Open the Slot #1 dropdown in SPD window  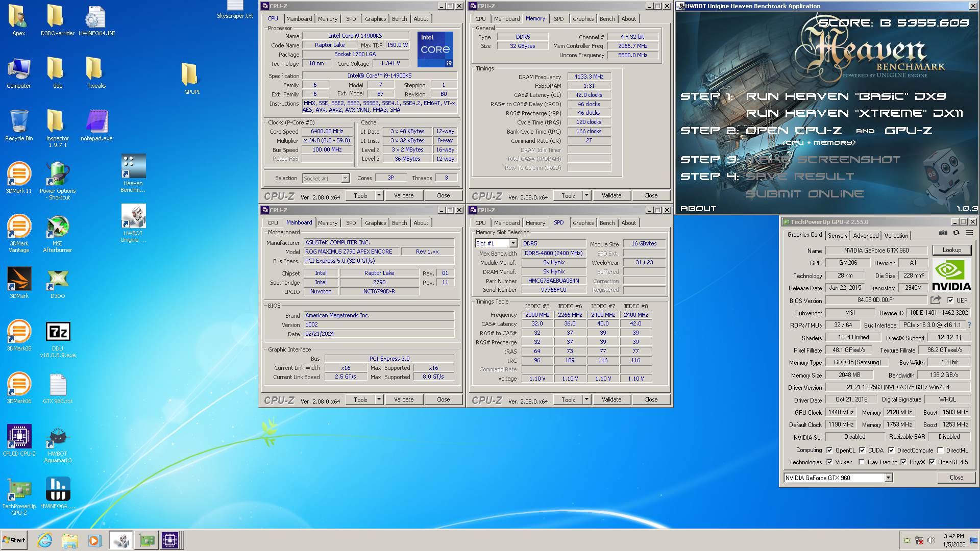496,243
